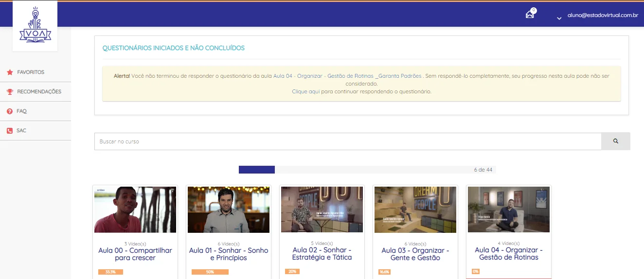Viewport: 644px width, 279px height.
Task: Click the search magnifier button
Action: tap(616, 141)
